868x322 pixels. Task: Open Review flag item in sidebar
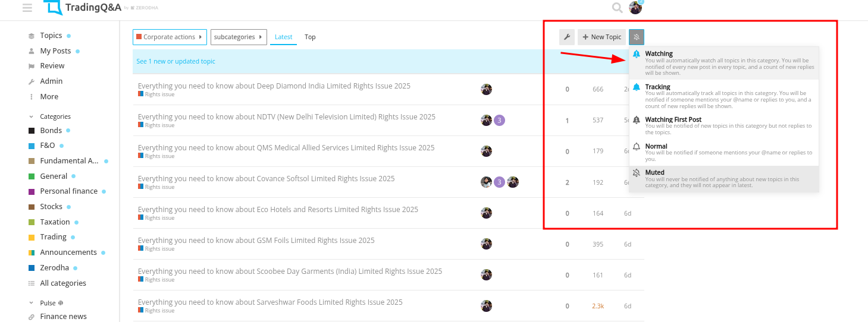click(x=52, y=66)
